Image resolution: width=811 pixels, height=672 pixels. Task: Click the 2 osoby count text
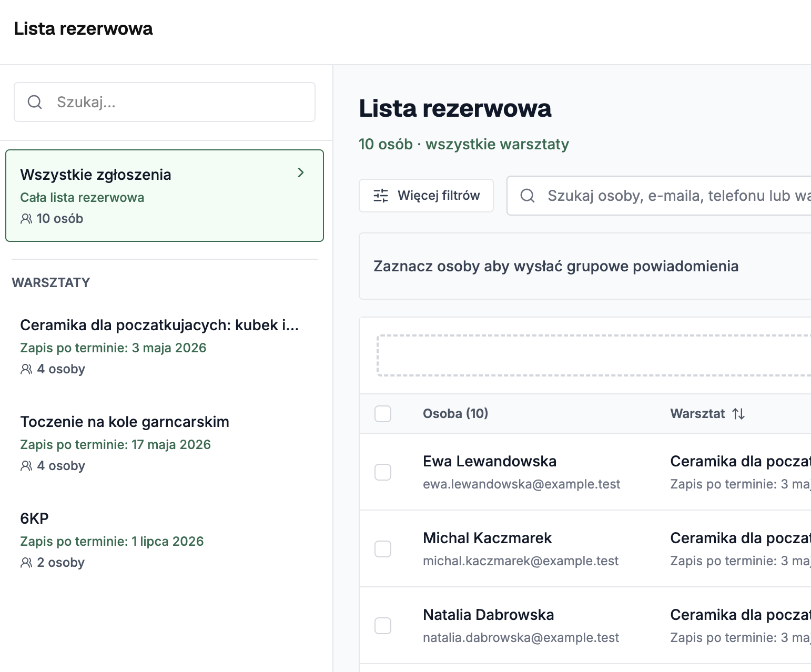tap(61, 563)
